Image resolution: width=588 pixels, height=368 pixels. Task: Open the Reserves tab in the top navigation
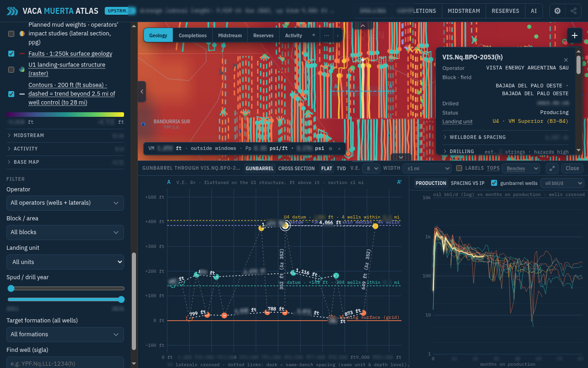click(x=505, y=11)
